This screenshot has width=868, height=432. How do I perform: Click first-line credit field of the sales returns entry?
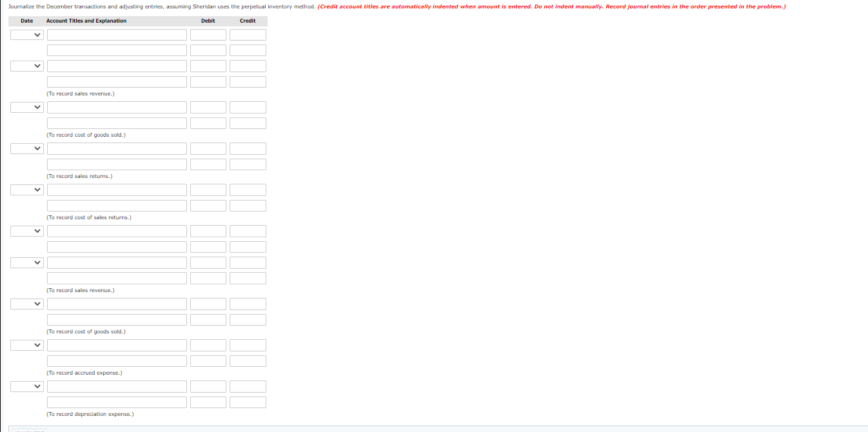[x=248, y=149]
